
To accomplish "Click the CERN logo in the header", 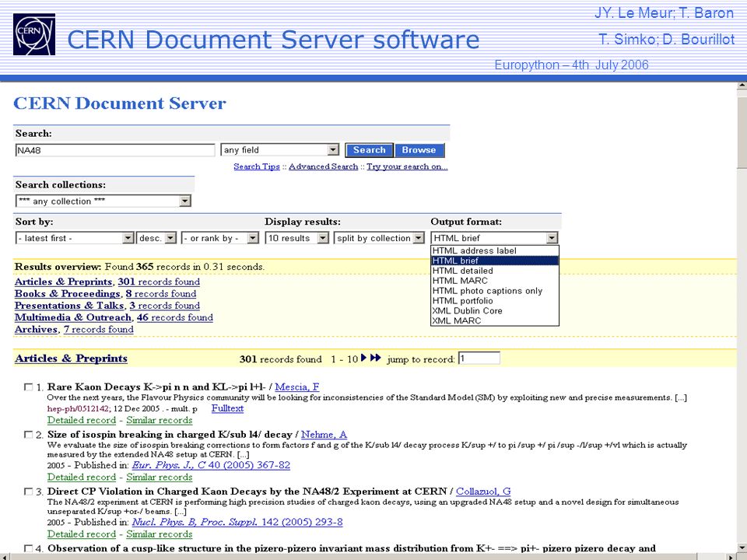I will [33, 34].
